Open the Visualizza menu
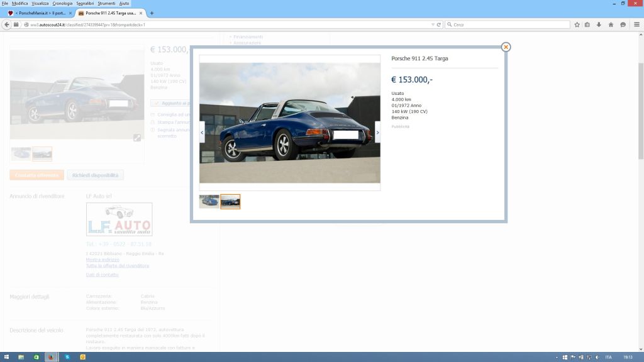Viewport: 644px width, 362px height. click(40, 3)
